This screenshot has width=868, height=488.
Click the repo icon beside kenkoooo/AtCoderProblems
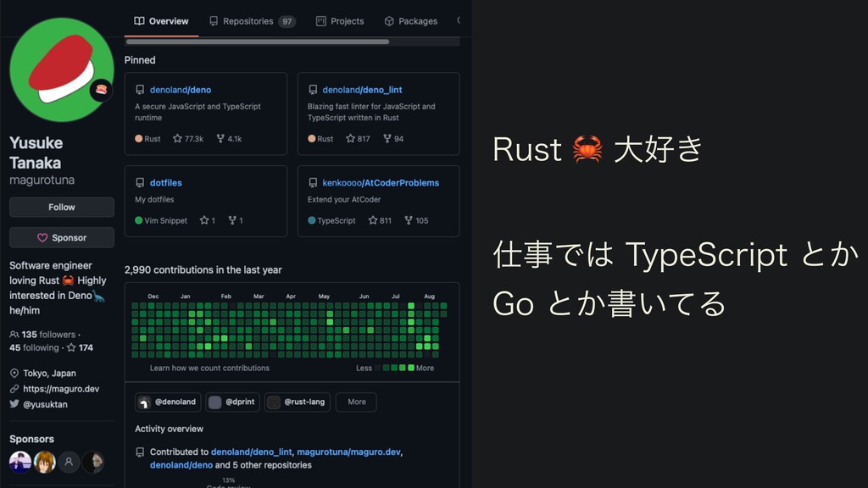coord(313,183)
